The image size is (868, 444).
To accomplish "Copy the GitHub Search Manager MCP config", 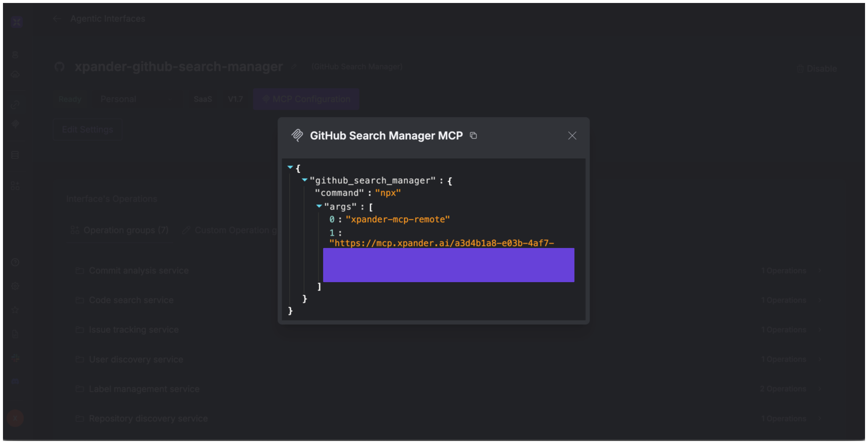I will (474, 135).
